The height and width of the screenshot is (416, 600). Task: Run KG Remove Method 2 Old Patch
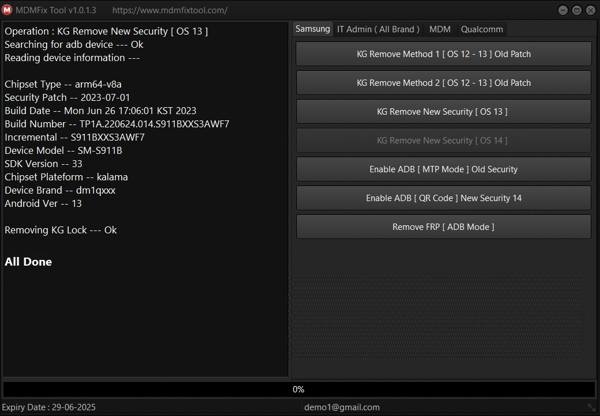[x=443, y=83]
